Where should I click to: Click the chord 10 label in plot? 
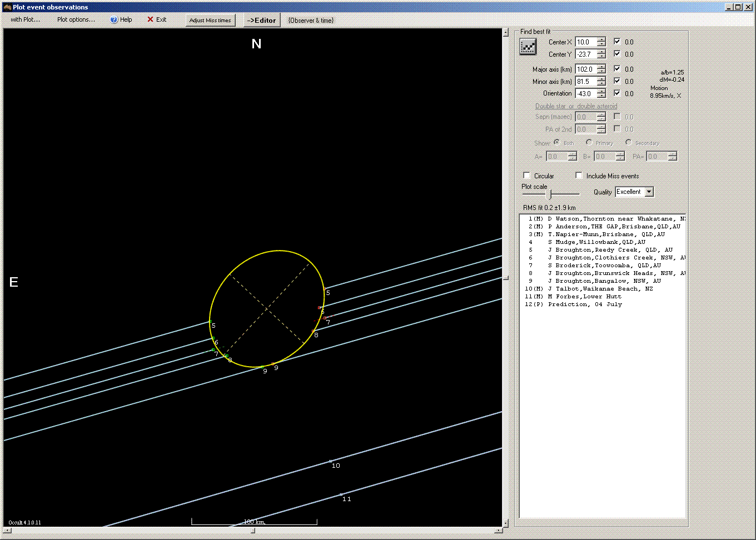click(336, 466)
